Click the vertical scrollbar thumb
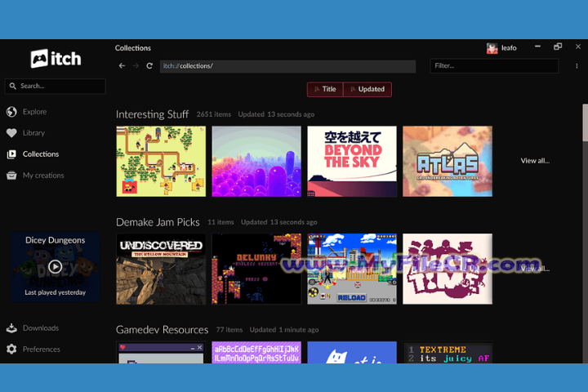This screenshot has height=392, width=588. (x=585, y=122)
